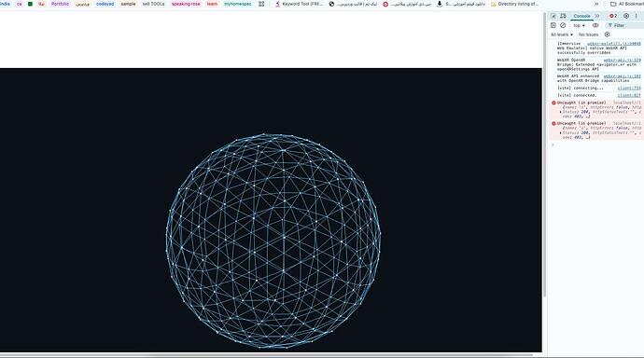Toggle the live expression eye icon
Viewport: 644px width, 358px height.
[595, 25]
